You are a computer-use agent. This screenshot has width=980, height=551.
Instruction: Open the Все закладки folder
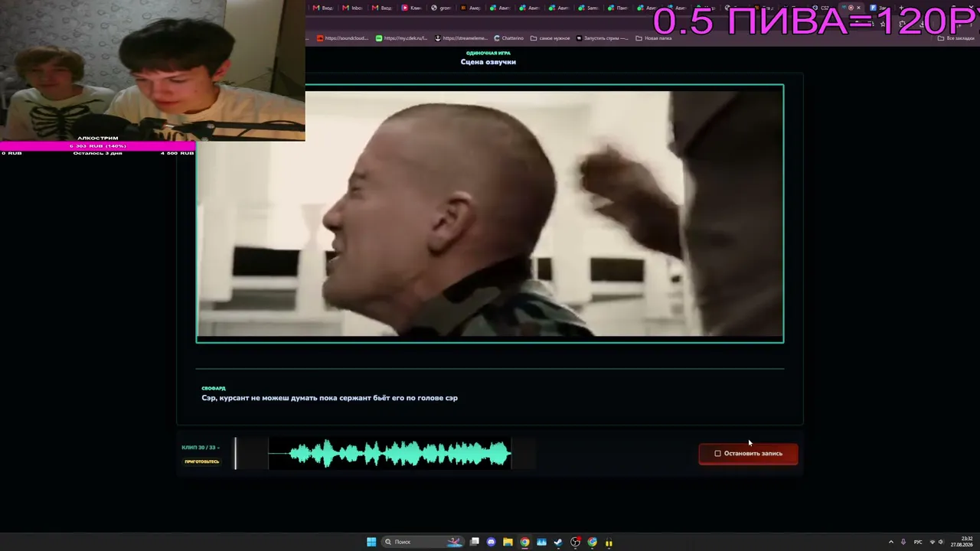957,38
